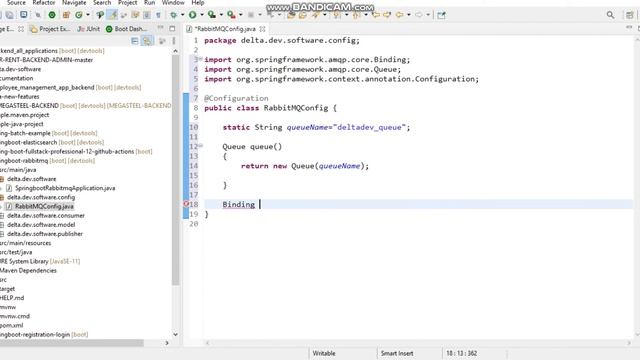
Task: Close the RabbitMQConfig.java editor tab
Action: click(262, 29)
